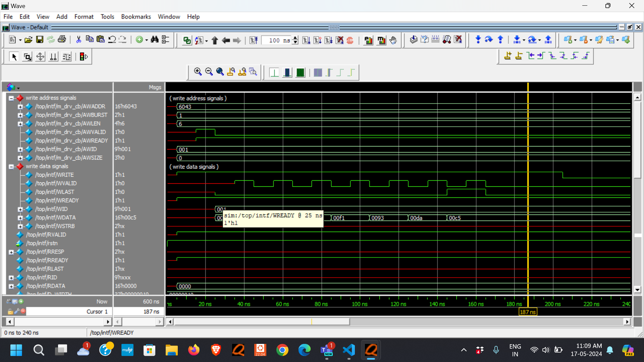
Task: Open the Format menu
Action: pyautogui.click(x=84, y=17)
